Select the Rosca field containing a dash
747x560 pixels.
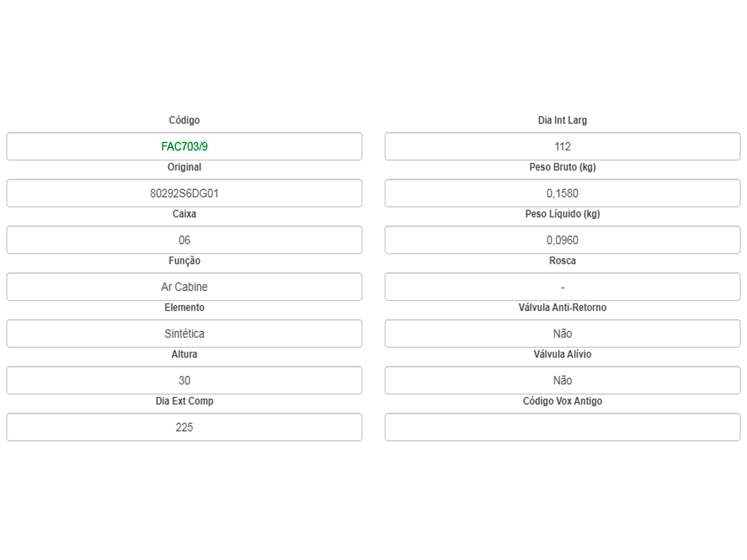pyautogui.click(x=562, y=287)
